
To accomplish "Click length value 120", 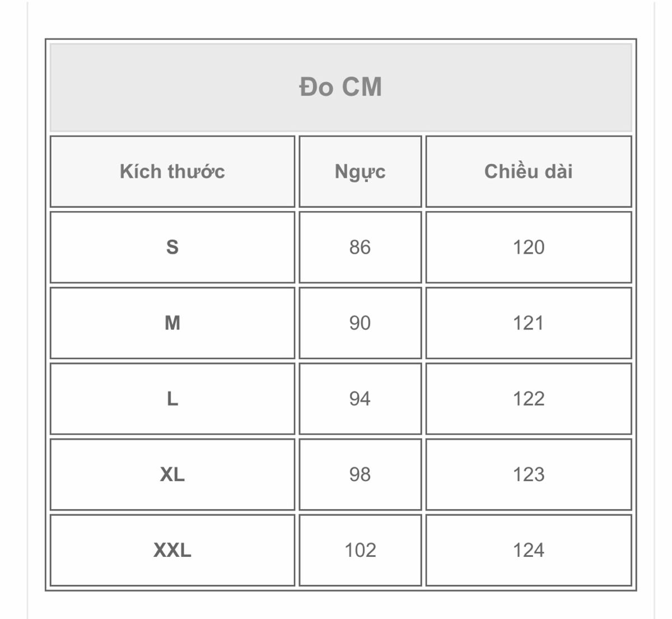I will coord(528,247).
